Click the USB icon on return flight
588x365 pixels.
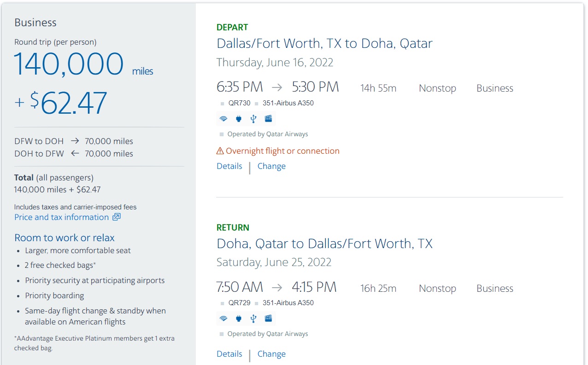click(253, 318)
